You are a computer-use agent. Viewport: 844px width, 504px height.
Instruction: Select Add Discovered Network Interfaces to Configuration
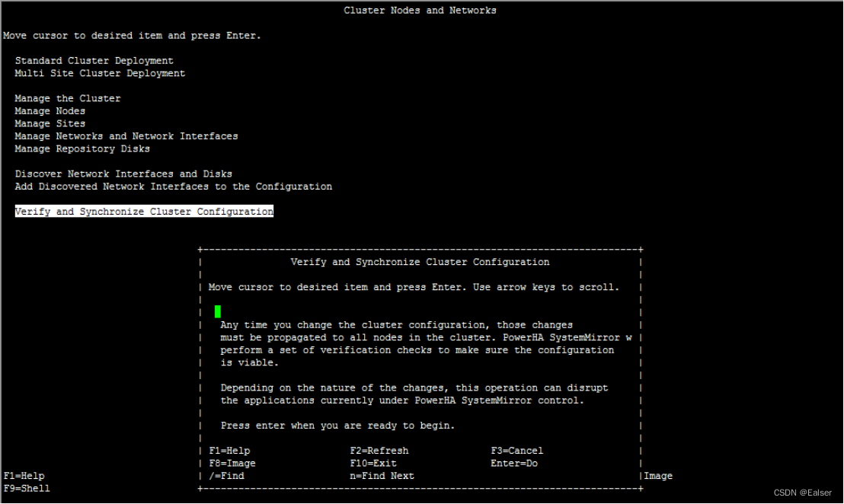(173, 186)
